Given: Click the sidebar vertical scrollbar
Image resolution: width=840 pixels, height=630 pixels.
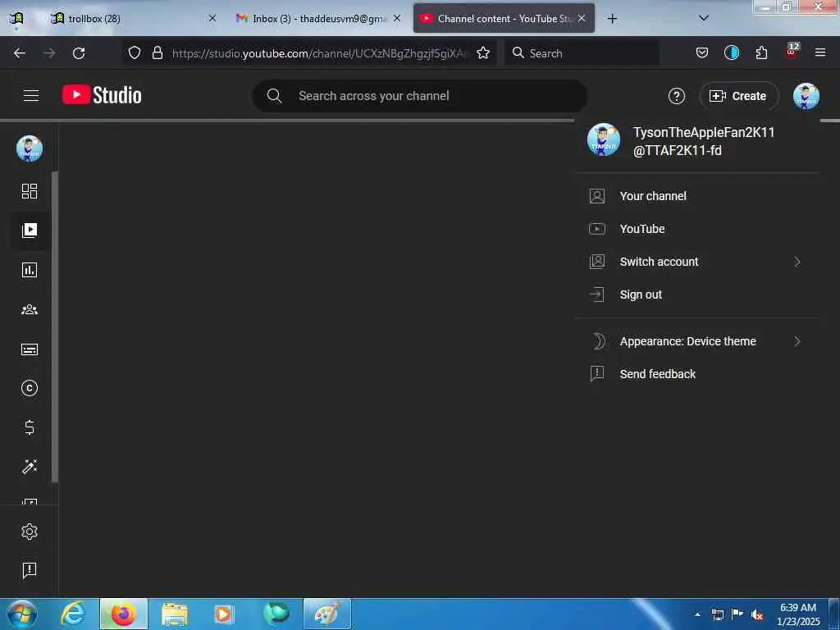Looking at the screenshot, I should point(55,326).
